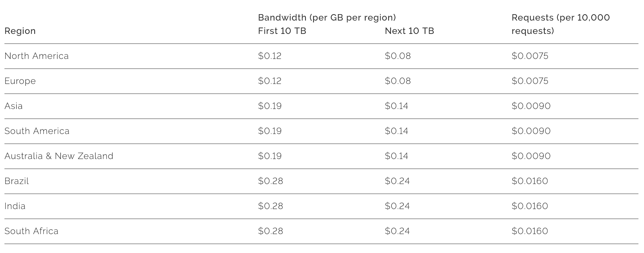This screenshot has height=253, width=644.
Task: Click North America's $0.0075 requests price
Action: (x=530, y=56)
